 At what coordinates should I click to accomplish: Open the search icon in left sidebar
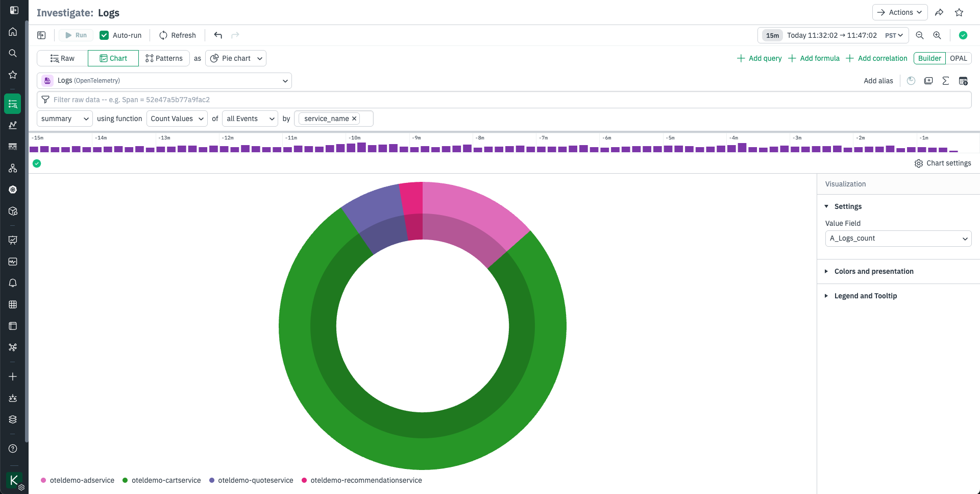13,53
